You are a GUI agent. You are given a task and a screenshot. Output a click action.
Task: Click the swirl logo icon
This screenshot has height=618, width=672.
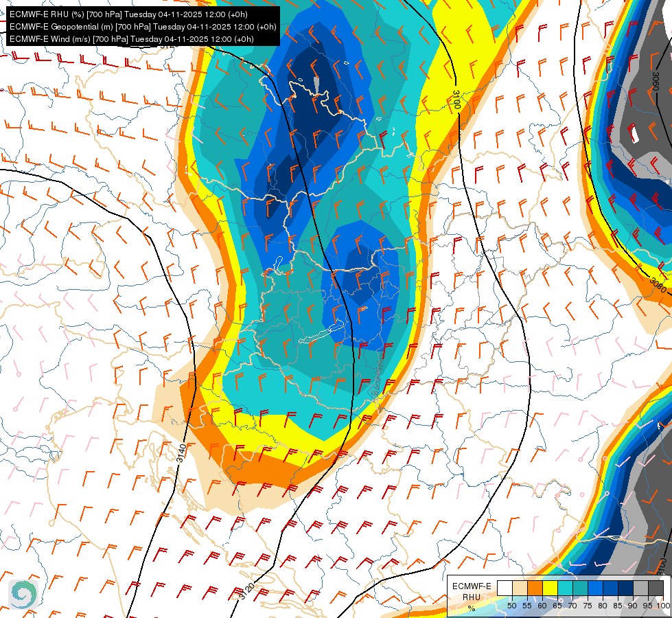coord(23,595)
